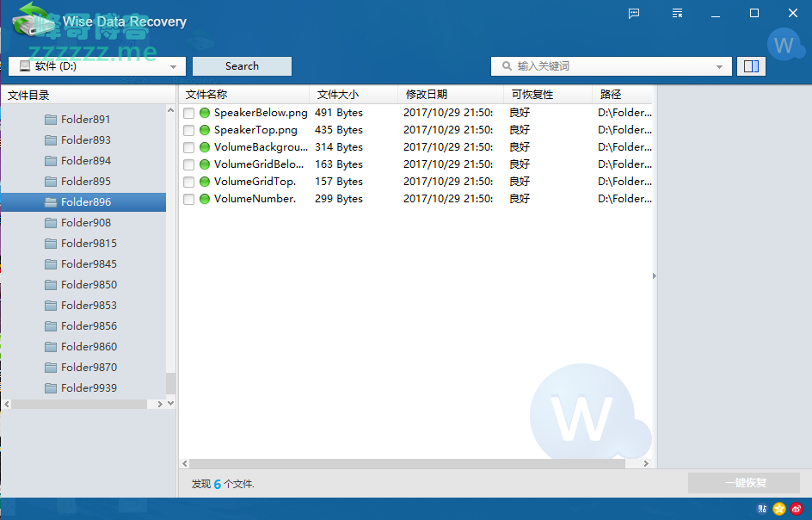Viewport: 812px width, 520px height.
Task: Click the Weibo share icon
Action: click(797, 509)
